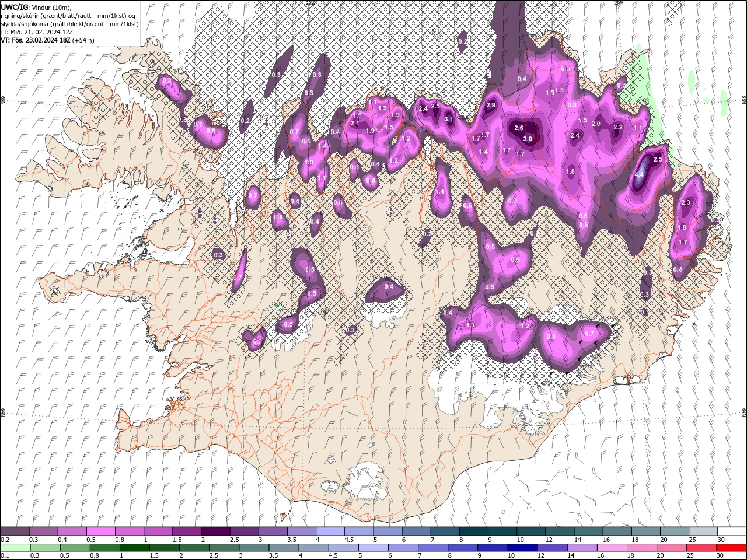Image resolution: width=747 pixels, height=560 pixels.
Task: Click the 'VT: Fös. 23.02.2024 18Z (+54 h)' line
Action: tap(48, 40)
